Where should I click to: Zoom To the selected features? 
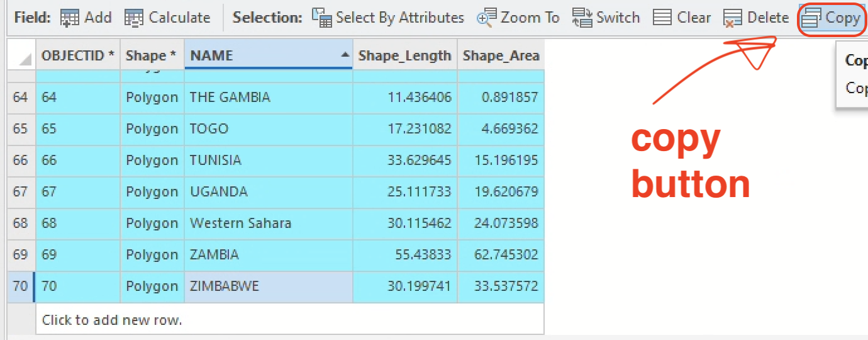click(518, 18)
